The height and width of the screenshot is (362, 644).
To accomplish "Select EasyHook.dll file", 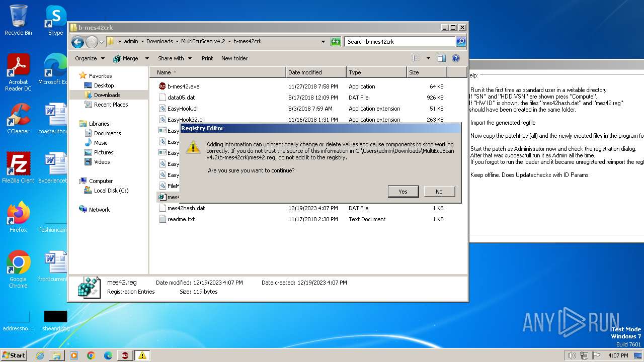I will click(x=183, y=109).
